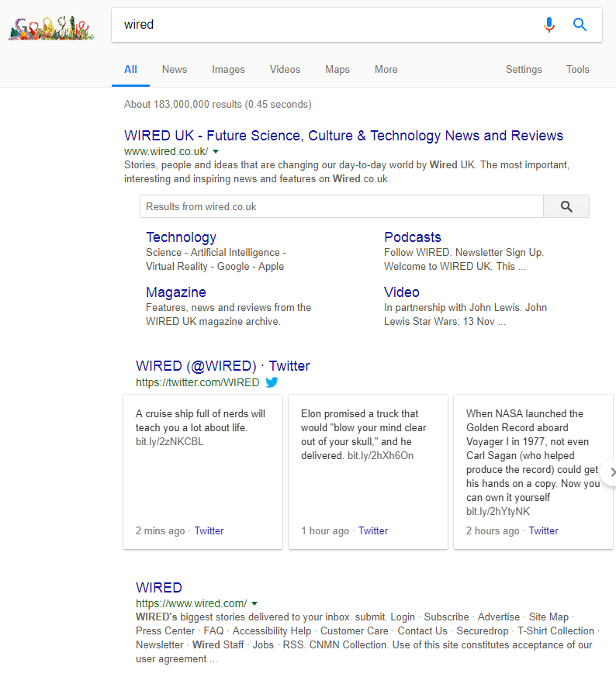Expand the www.wired.com URL dropdown arrow
The width and height of the screenshot is (616, 684).
coord(254,603)
